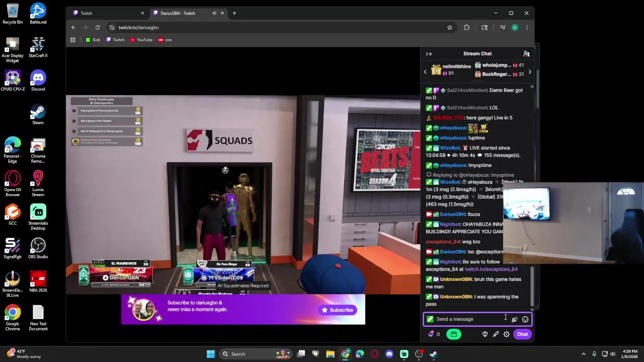
Task: Open OBS Studio desktop icon
Action: tap(38, 248)
